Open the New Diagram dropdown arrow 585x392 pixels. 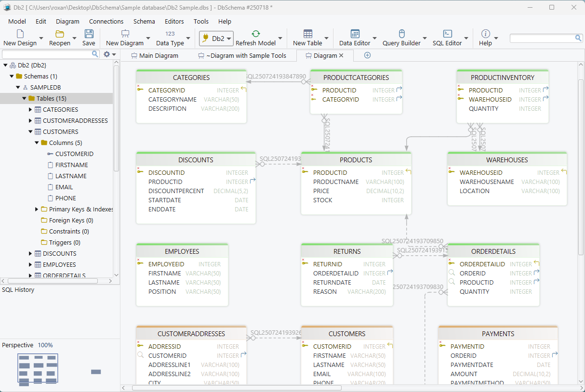148,38
